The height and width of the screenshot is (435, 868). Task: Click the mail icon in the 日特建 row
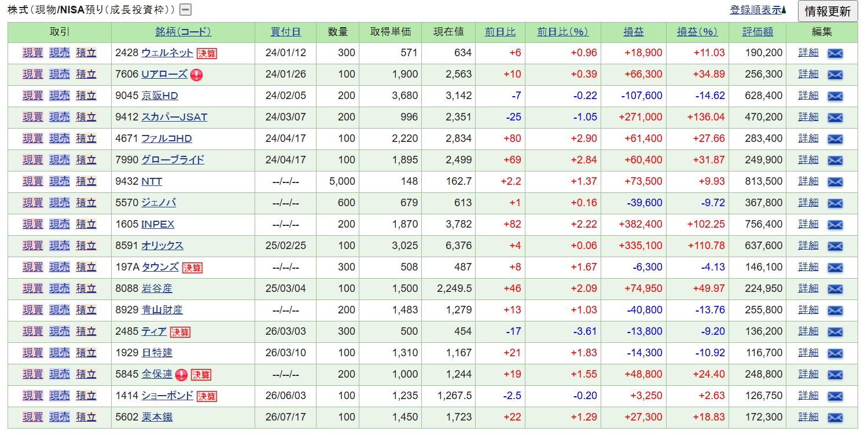[x=835, y=353]
